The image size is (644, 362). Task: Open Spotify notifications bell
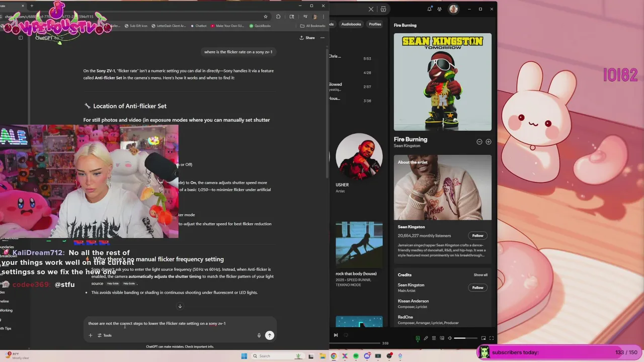429,9
